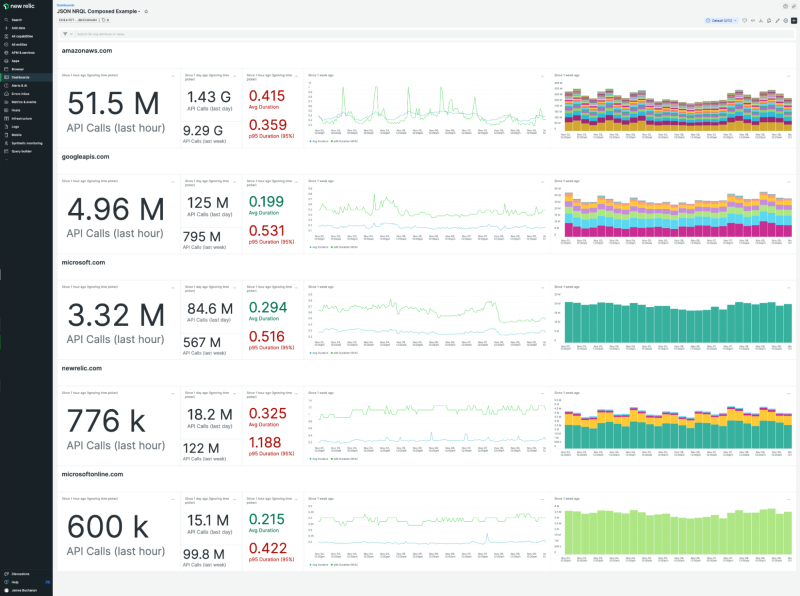Click the attribute filter search field
Viewport: 800px width, 596px height.
coord(200,33)
